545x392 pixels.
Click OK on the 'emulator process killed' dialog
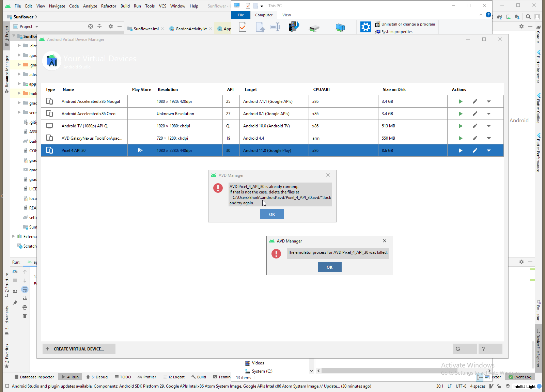coord(329,267)
